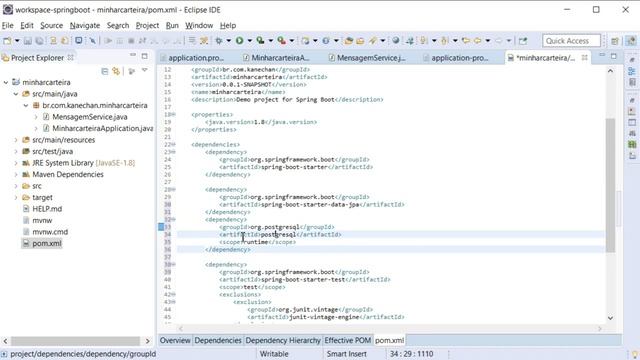Minimize the Project Explorer view
Image resolution: width=640 pixels, height=360 pixels.
[133, 55]
